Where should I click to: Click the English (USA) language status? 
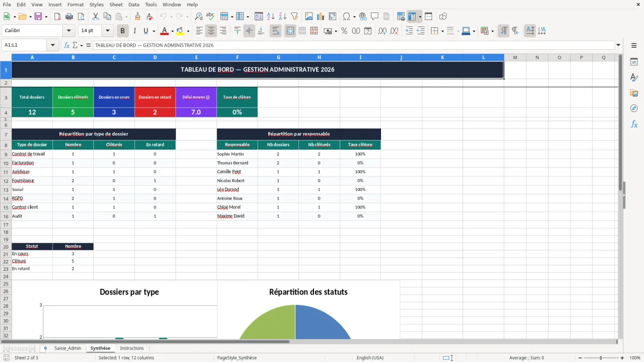point(370,358)
